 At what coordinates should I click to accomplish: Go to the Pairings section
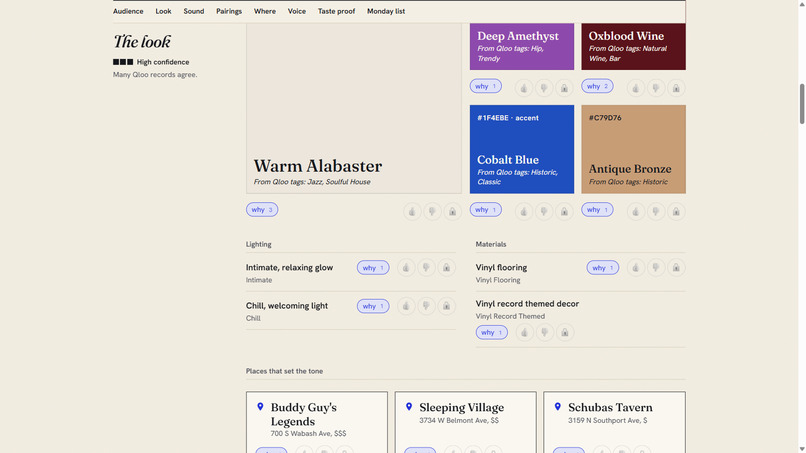(229, 11)
